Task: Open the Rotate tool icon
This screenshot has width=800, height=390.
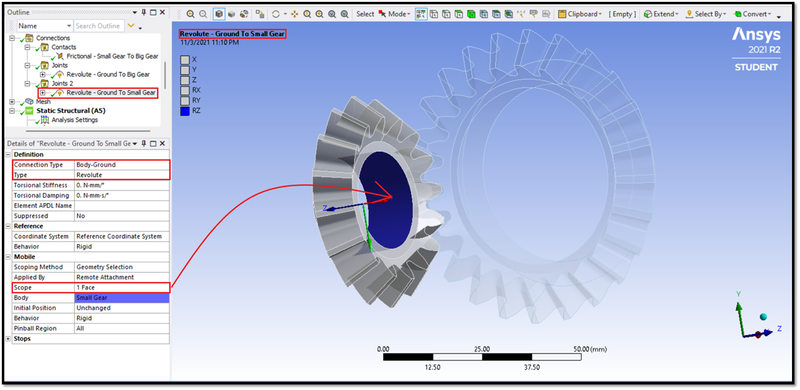Action: pyautogui.click(x=276, y=14)
